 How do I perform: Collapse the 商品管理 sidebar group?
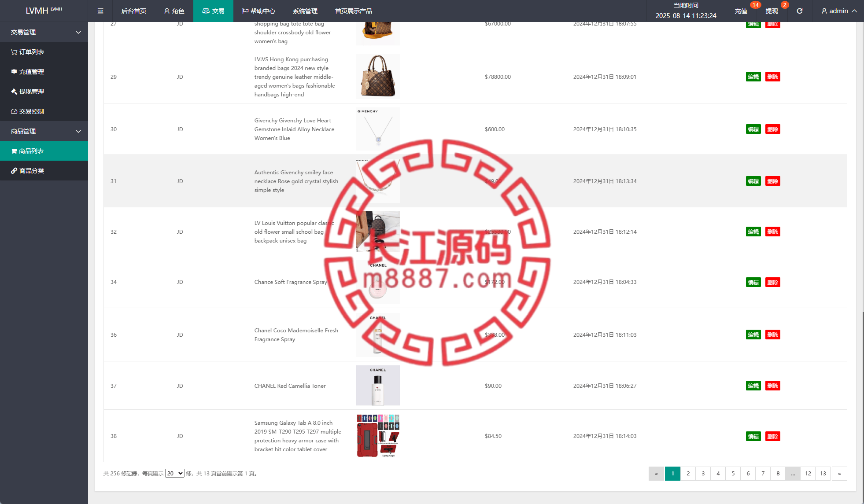click(44, 131)
